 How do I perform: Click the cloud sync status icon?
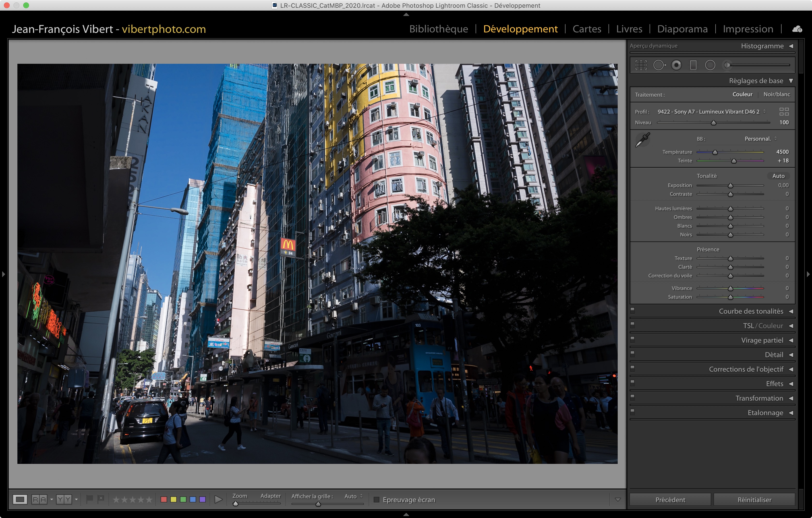[797, 29]
